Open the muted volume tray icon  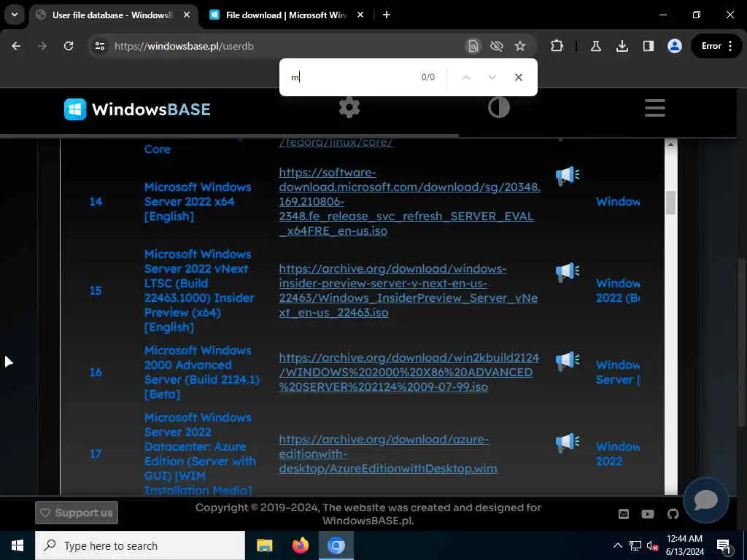click(x=652, y=545)
